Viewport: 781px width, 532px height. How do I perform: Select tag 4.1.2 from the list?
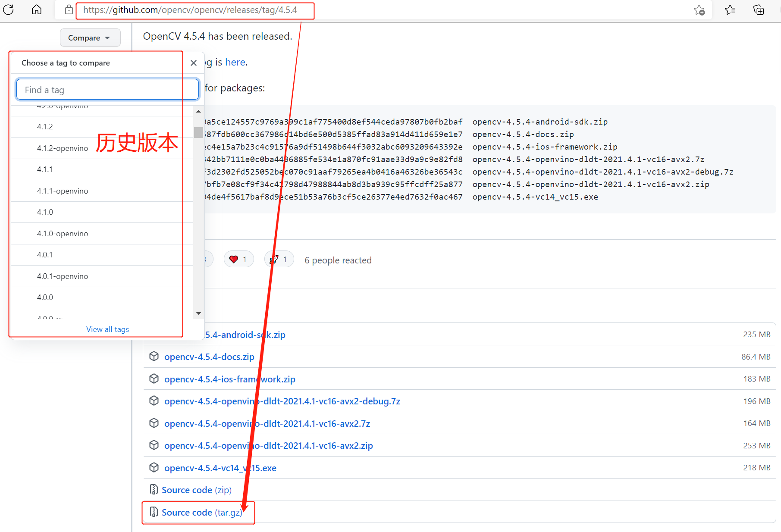pos(45,126)
